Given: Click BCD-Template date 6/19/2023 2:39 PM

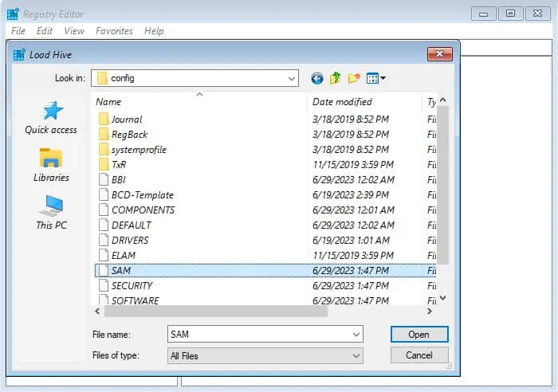Looking at the screenshot, I should click(x=351, y=195).
